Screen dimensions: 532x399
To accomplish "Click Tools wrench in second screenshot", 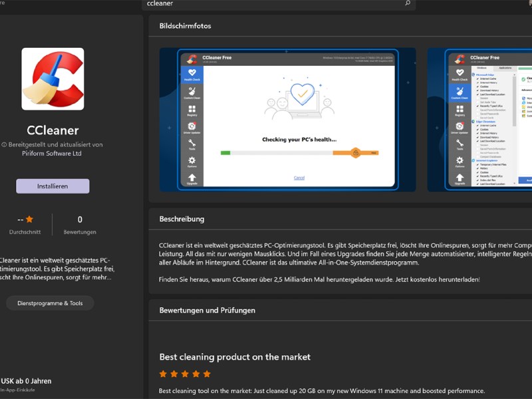I will click(x=460, y=144).
